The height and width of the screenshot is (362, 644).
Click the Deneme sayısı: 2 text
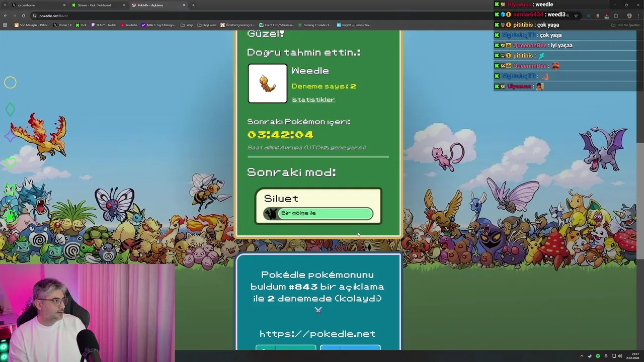pos(324,86)
